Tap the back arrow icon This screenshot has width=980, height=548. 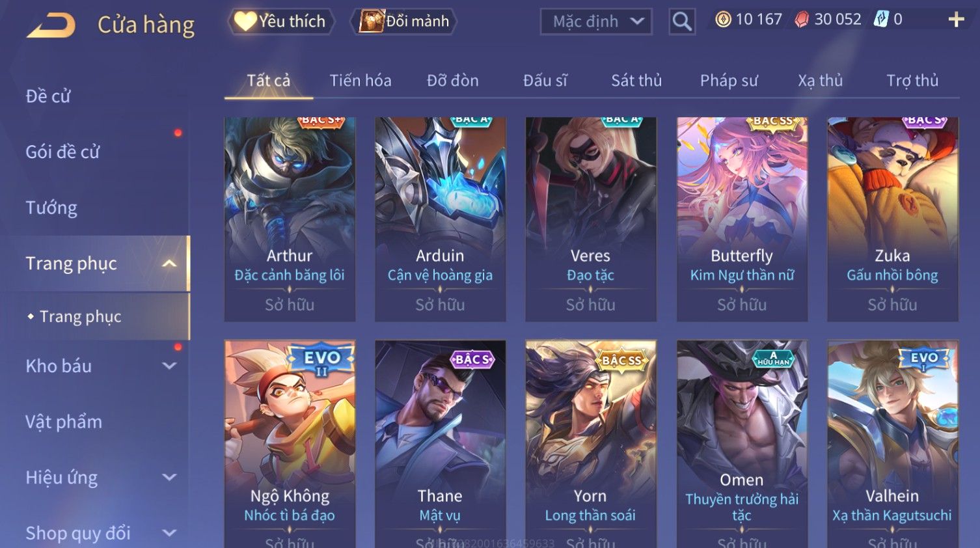(x=51, y=26)
